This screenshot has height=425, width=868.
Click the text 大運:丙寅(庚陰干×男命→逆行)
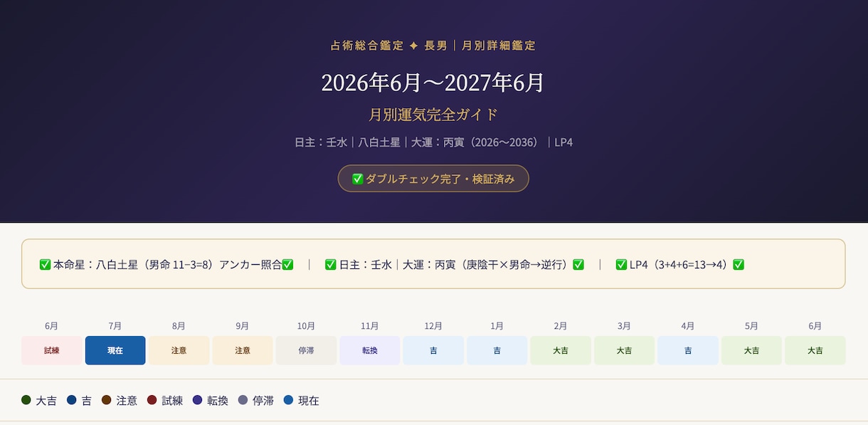point(487,265)
